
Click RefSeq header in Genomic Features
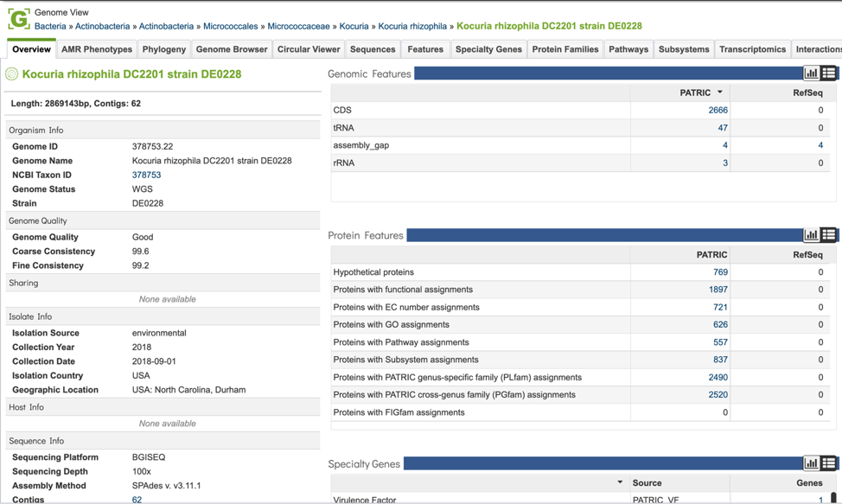(x=807, y=93)
